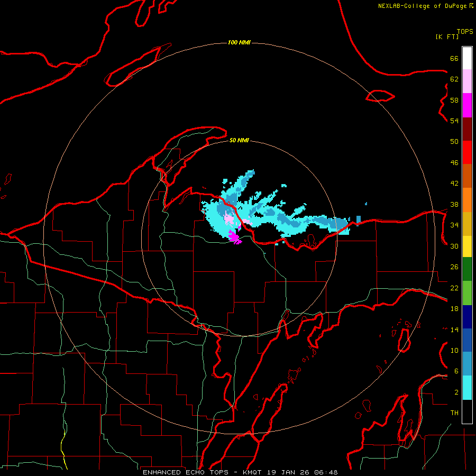Viewport: 476px width, 476px height.
Task: Click the TOPS legend title
Action: (x=465, y=32)
